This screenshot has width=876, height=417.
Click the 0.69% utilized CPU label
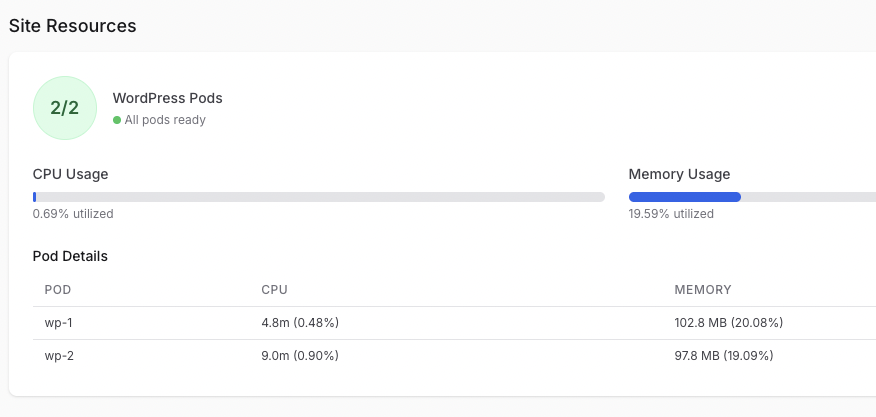tap(73, 214)
